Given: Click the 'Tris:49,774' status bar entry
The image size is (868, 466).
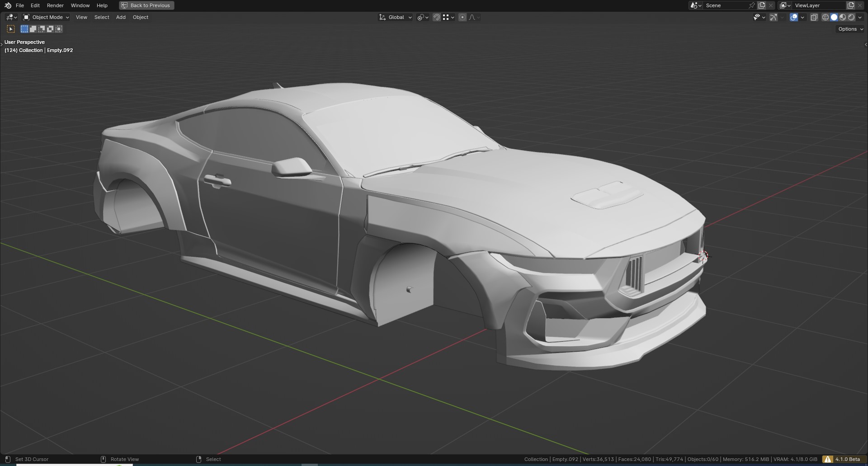Looking at the screenshot, I should pyautogui.click(x=670, y=459).
